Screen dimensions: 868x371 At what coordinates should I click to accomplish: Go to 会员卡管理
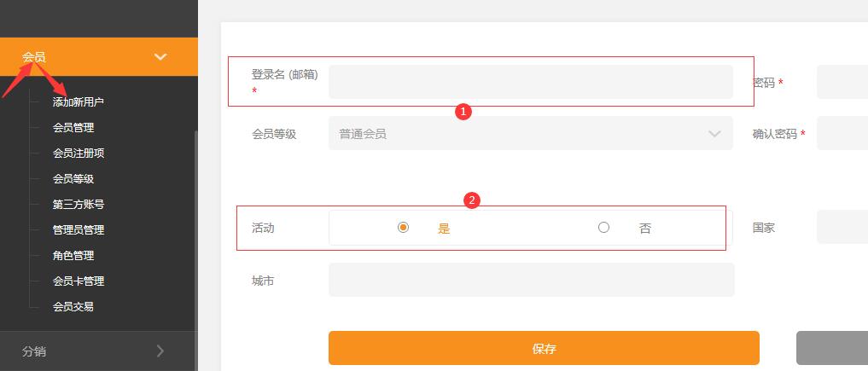click(79, 281)
